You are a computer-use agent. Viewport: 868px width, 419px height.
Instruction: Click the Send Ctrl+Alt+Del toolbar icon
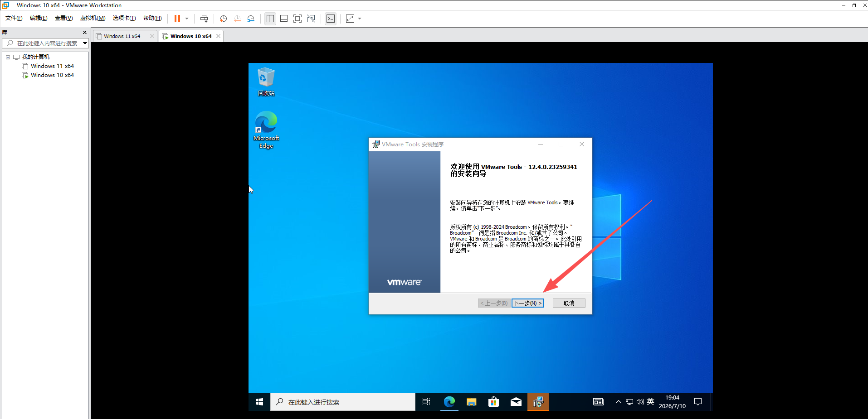point(204,19)
